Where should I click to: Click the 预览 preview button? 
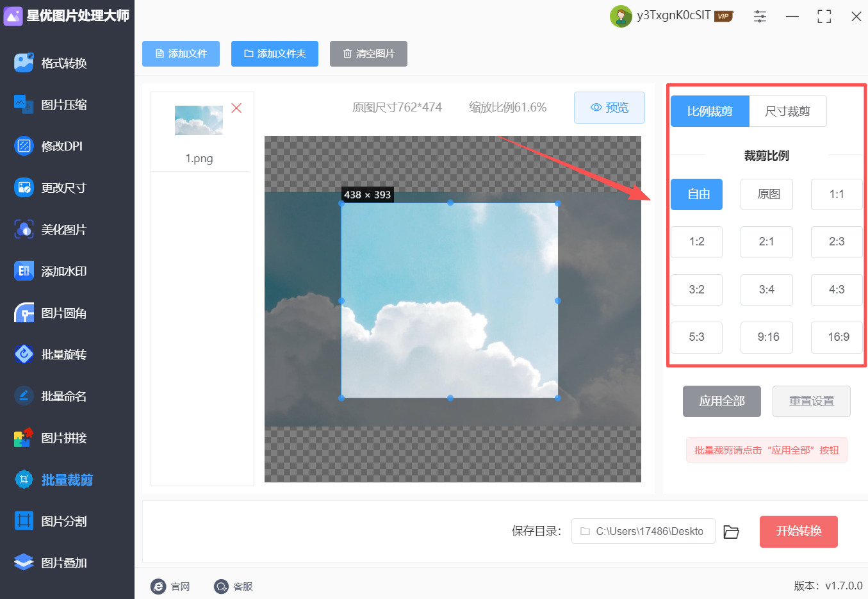point(609,108)
